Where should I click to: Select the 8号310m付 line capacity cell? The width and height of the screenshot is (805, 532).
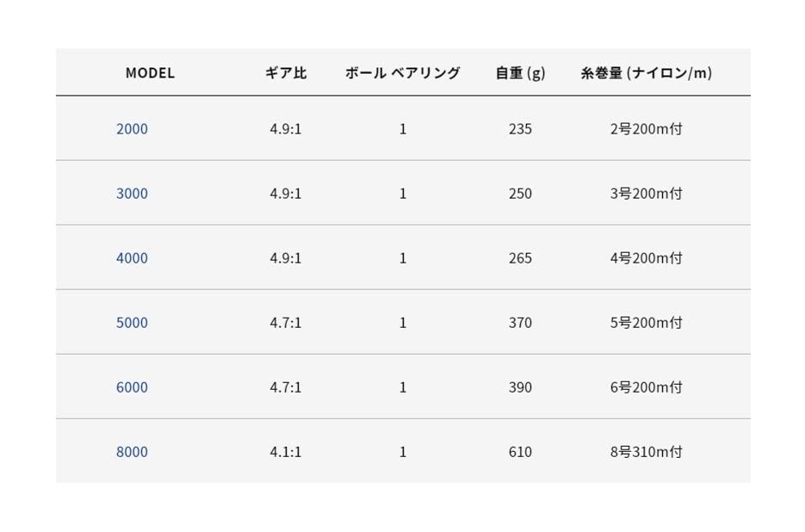click(x=646, y=452)
